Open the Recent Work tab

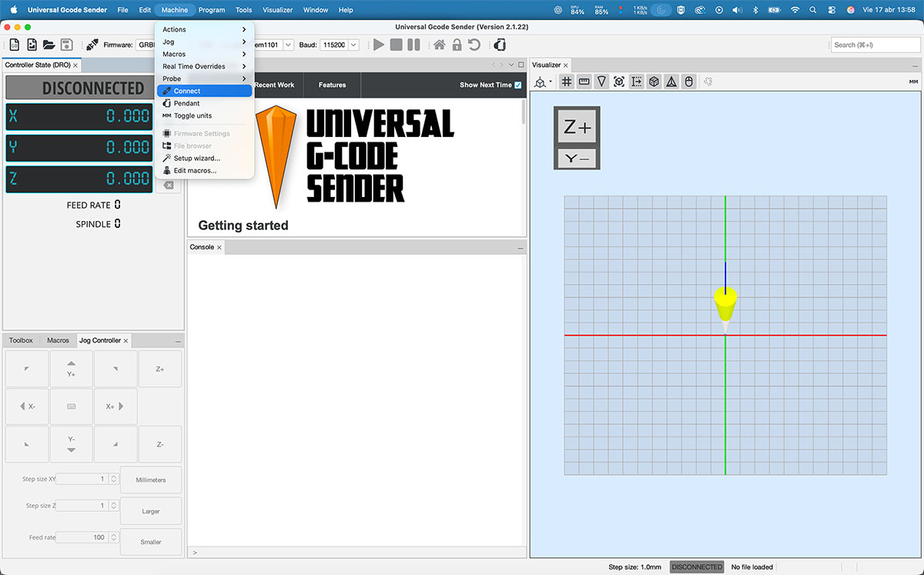click(274, 85)
